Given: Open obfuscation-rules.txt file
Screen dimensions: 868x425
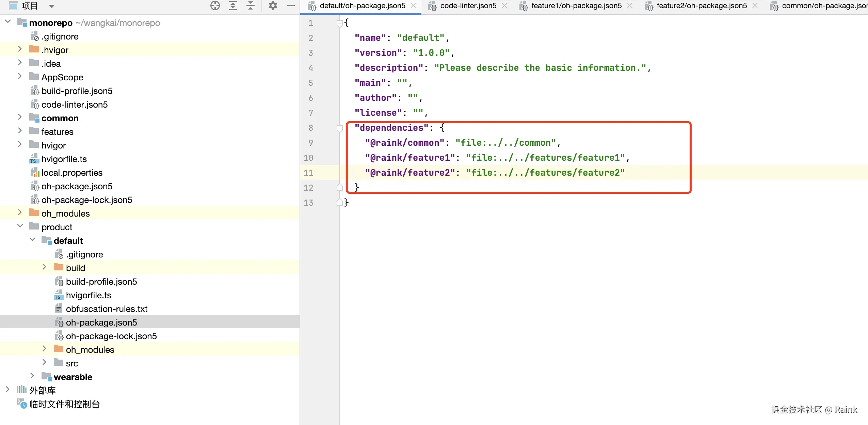Looking at the screenshot, I should tap(107, 309).
